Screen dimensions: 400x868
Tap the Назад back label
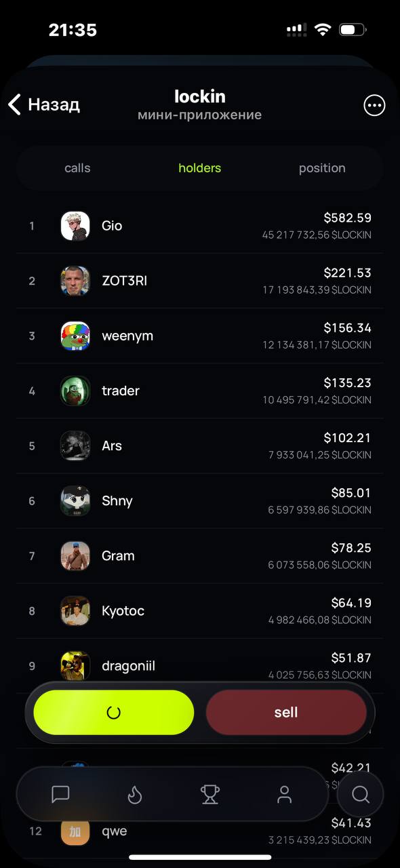coord(54,104)
